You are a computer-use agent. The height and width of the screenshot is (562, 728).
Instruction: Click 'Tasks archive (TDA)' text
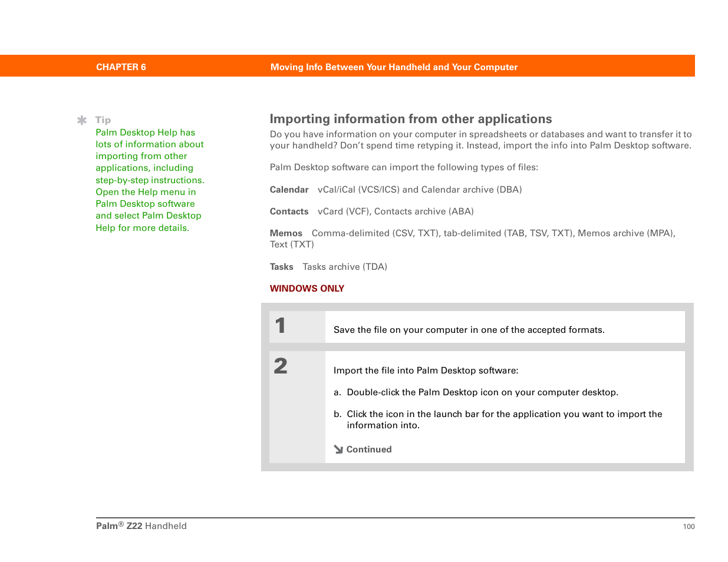[x=345, y=267]
